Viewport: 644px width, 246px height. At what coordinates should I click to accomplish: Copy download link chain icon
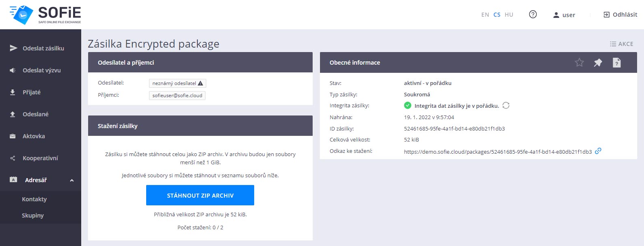coord(598,151)
